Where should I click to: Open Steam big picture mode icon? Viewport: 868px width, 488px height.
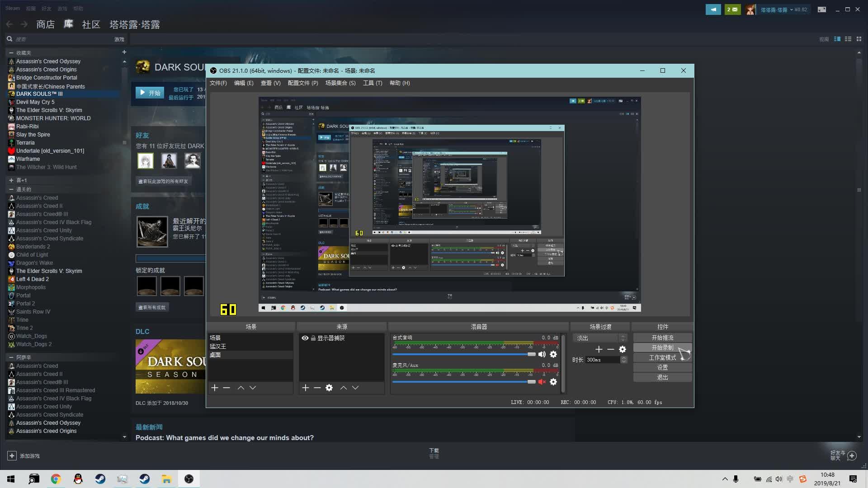(x=822, y=9)
